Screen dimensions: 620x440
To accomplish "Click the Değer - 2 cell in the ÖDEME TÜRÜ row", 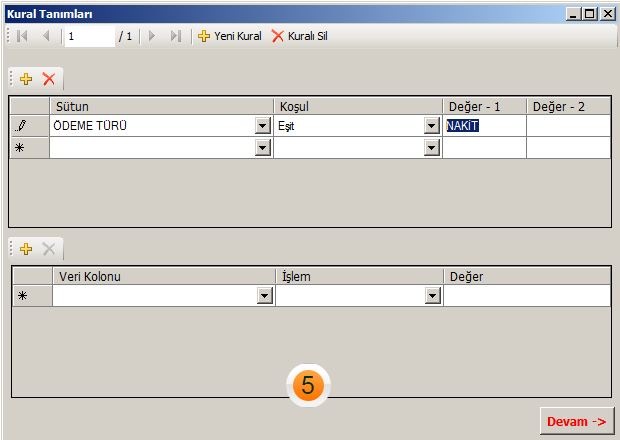I will (568, 126).
